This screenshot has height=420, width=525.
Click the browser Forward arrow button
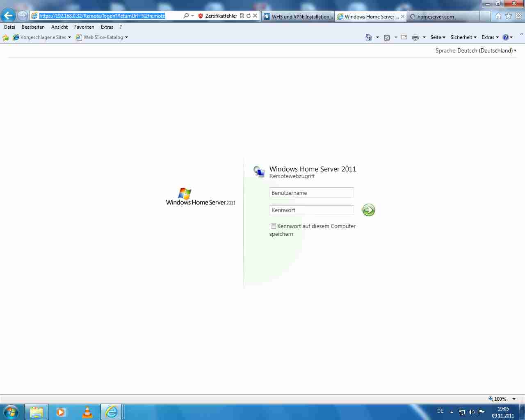pos(23,16)
